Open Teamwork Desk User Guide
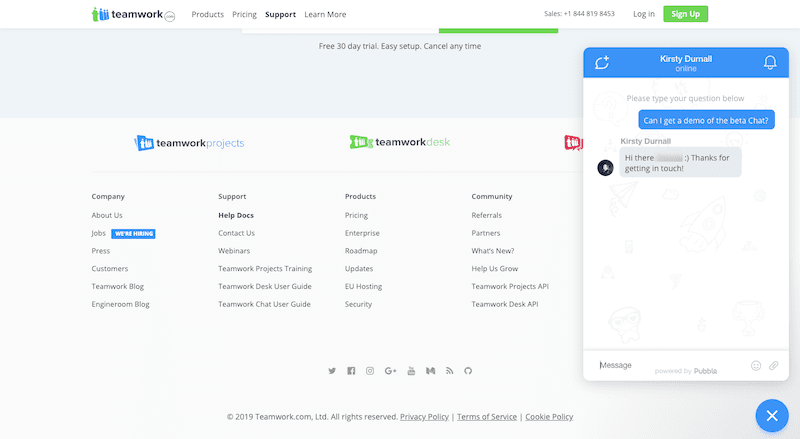This screenshot has height=439, width=800. click(x=265, y=286)
